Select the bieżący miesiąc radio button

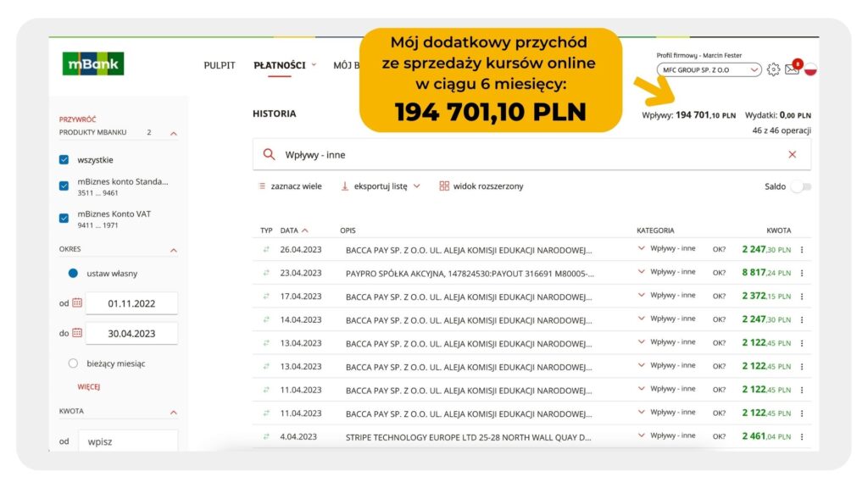73,363
